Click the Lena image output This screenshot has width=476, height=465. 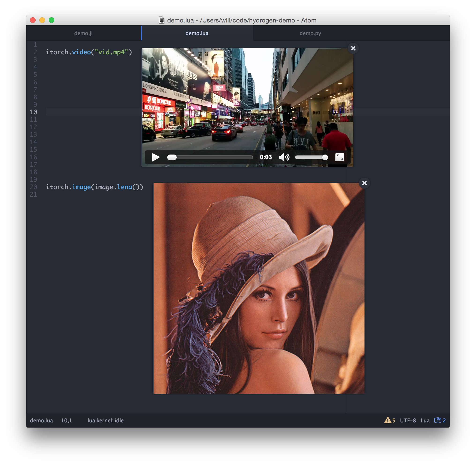tap(259, 288)
